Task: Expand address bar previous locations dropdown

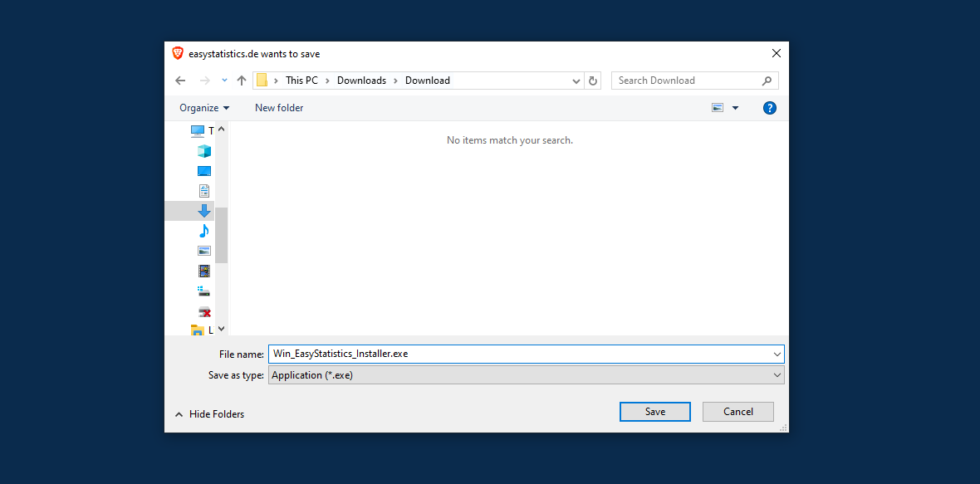Action: [576, 81]
